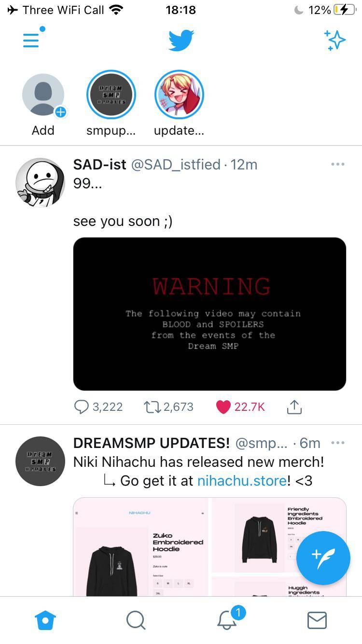Compose a new tweet
The height and width of the screenshot is (644, 362).
tap(323, 558)
